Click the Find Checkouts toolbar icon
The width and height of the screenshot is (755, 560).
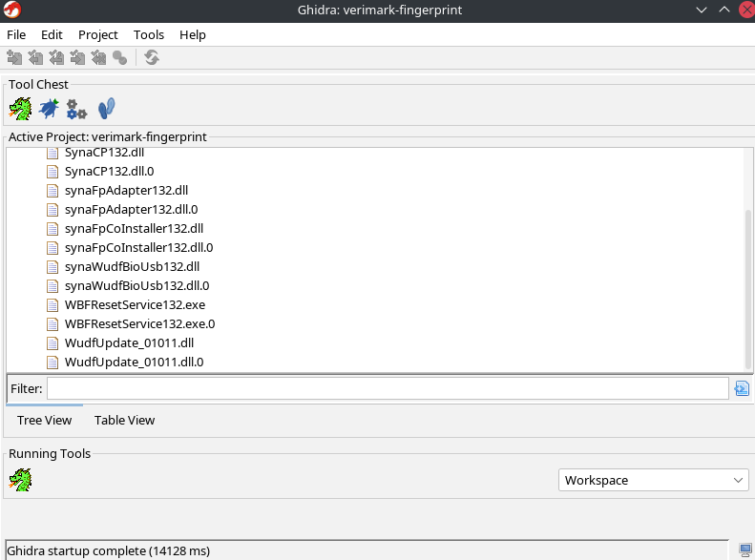pyautogui.click(x=120, y=58)
